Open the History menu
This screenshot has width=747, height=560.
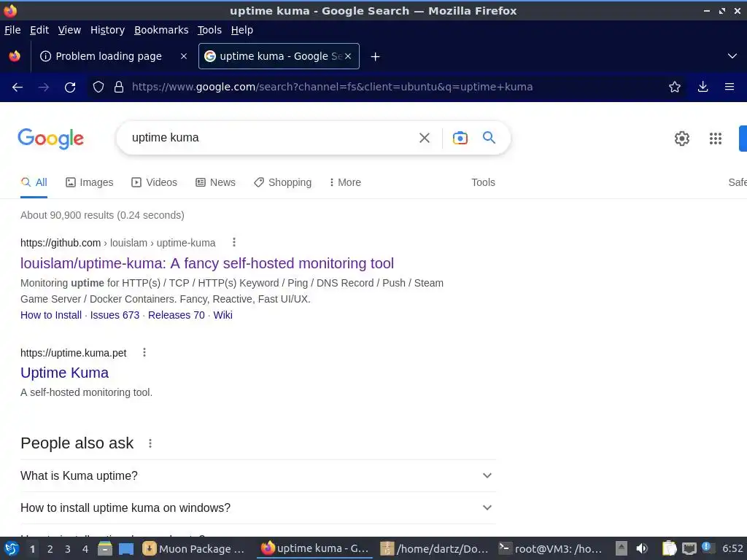coord(108,30)
